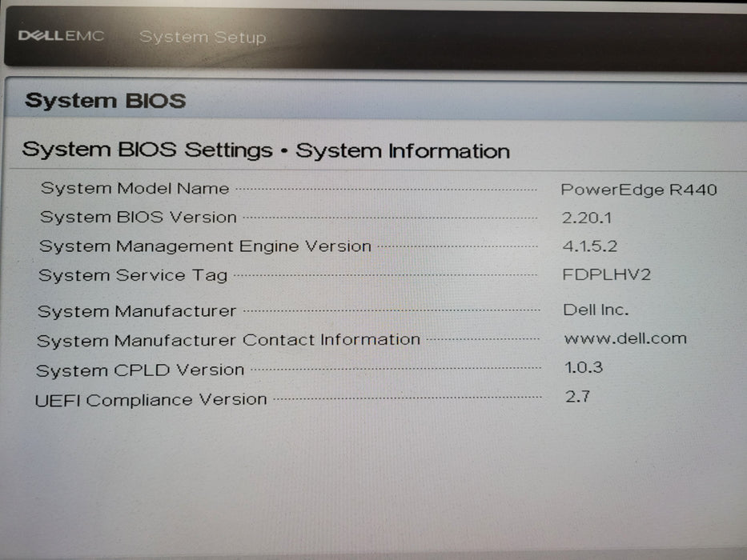This screenshot has height=560, width=747.
Task: Click System BIOS Settings • System Information heading
Action: pos(266,150)
